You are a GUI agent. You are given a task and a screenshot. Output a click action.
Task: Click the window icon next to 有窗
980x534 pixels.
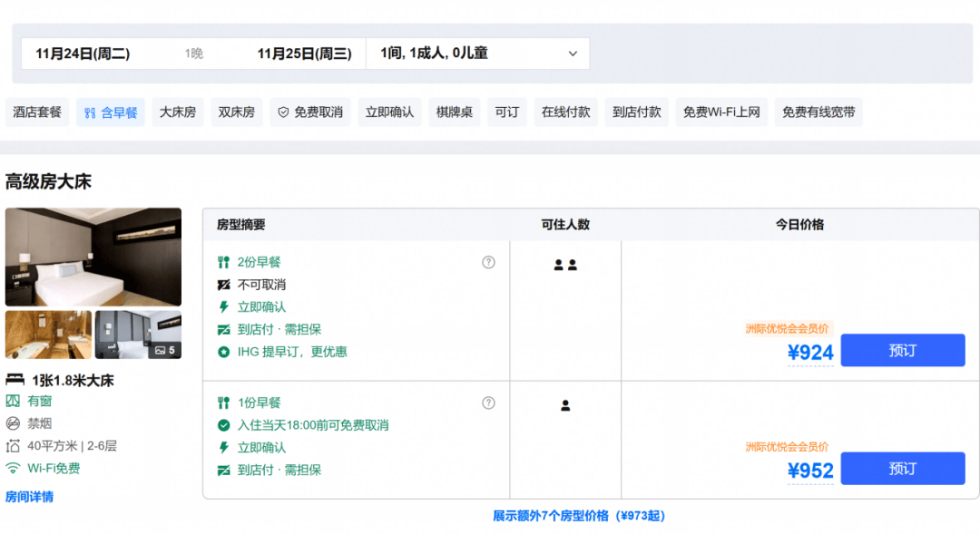click(x=13, y=401)
